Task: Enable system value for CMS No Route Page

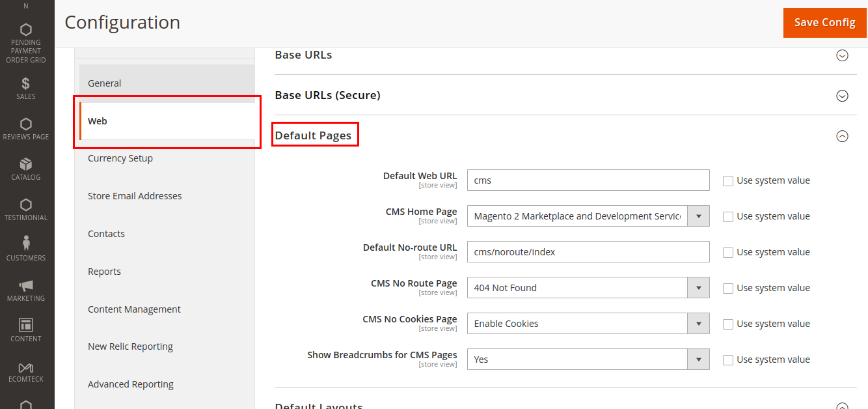Action: pos(727,288)
